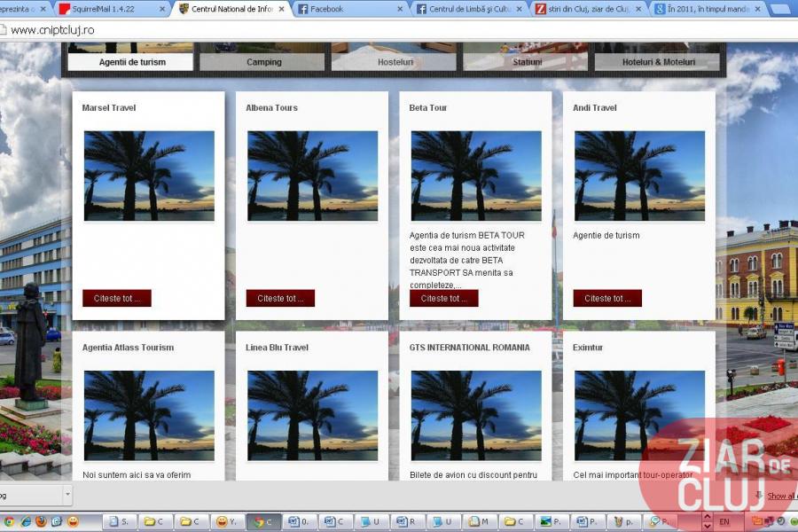The image size is (798, 532).
Task: Launch Internet Explorer from the quick launch bar
Action: [26, 521]
